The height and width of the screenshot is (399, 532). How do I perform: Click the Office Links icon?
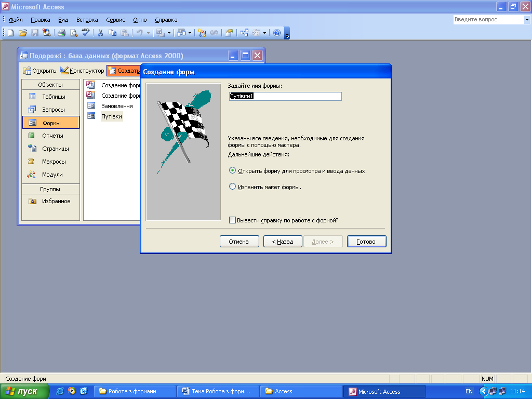point(160,33)
